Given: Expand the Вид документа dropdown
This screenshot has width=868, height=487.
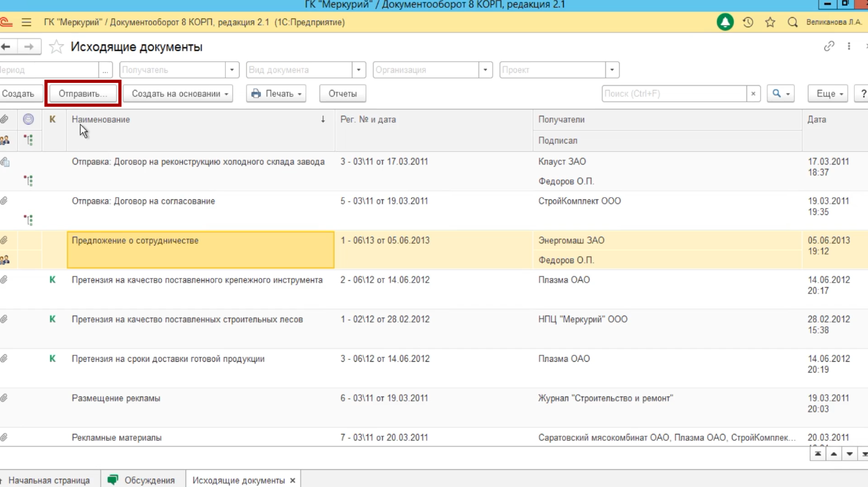Looking at the screenshot, I should click(x=359, y=70).
